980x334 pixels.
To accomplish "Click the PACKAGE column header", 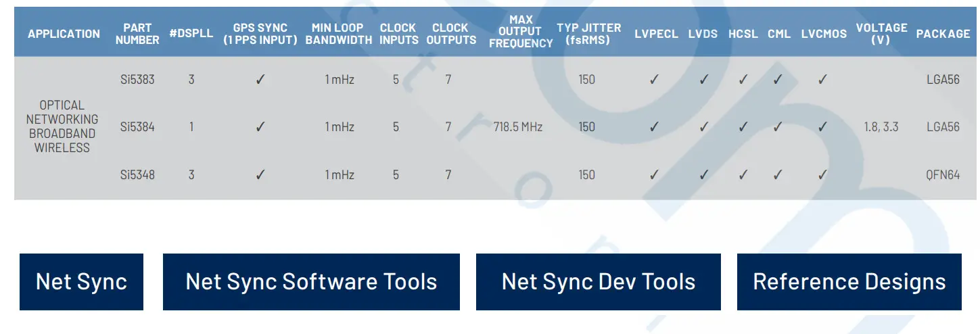I will click(x=943, y=34).
